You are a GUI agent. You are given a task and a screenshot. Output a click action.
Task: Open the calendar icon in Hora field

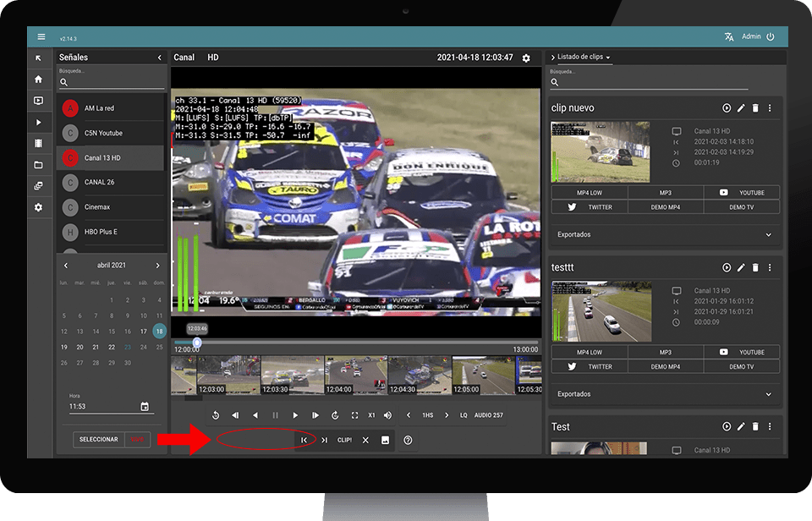(145, 407)
